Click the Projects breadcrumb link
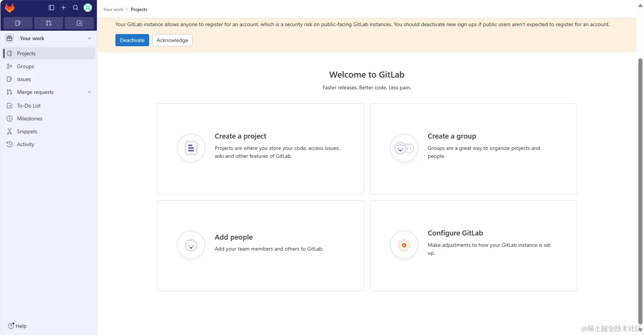644x335 pixels. pyautogui.click(x=139, y=9)
